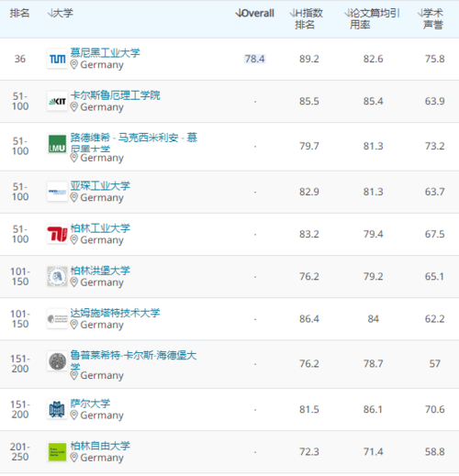
Task: Click citation value 84
Action: coord(373,319)
